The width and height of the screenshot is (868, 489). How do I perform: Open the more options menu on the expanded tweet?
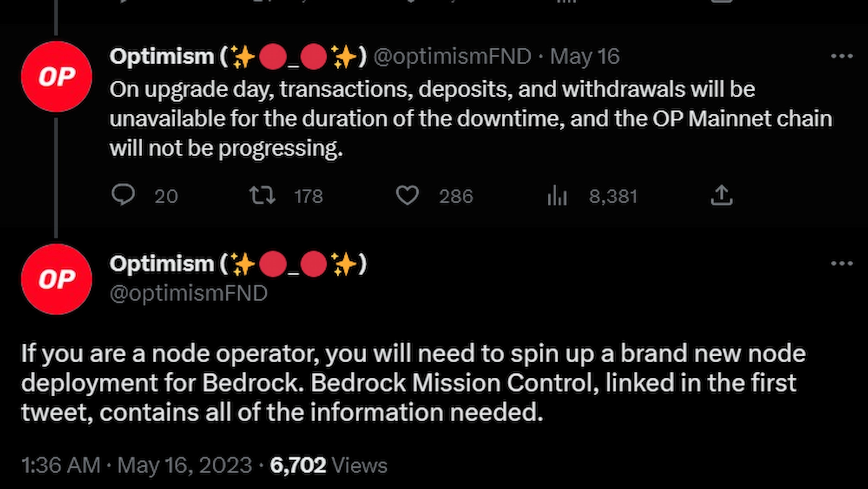(x=841, y=263)
